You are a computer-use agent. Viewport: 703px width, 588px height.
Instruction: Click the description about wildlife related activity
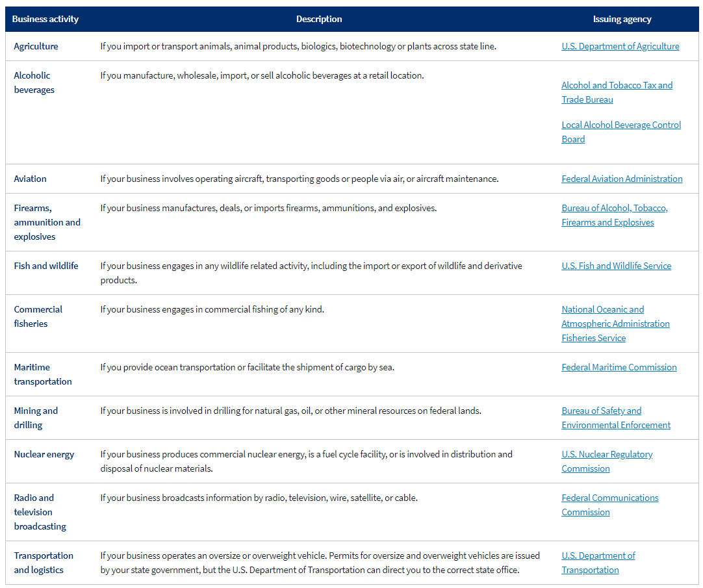tap(311, 273)
